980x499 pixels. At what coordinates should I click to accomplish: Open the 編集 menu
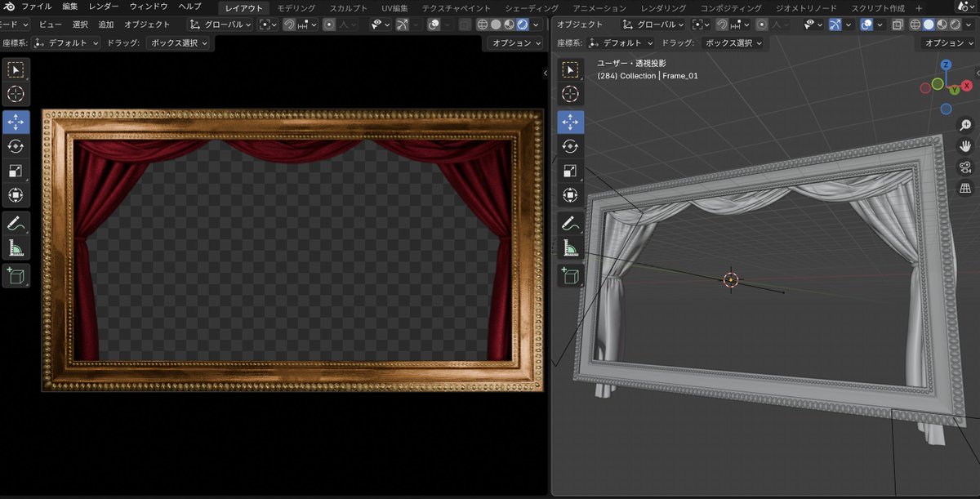[x=70, y=7]
